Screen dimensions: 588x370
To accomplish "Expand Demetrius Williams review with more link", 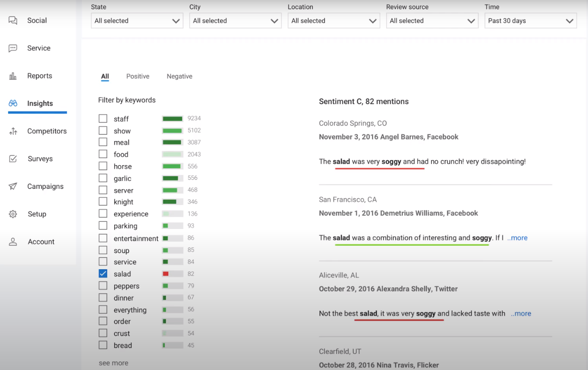I will pyautogui.click(x=517, y=238).
